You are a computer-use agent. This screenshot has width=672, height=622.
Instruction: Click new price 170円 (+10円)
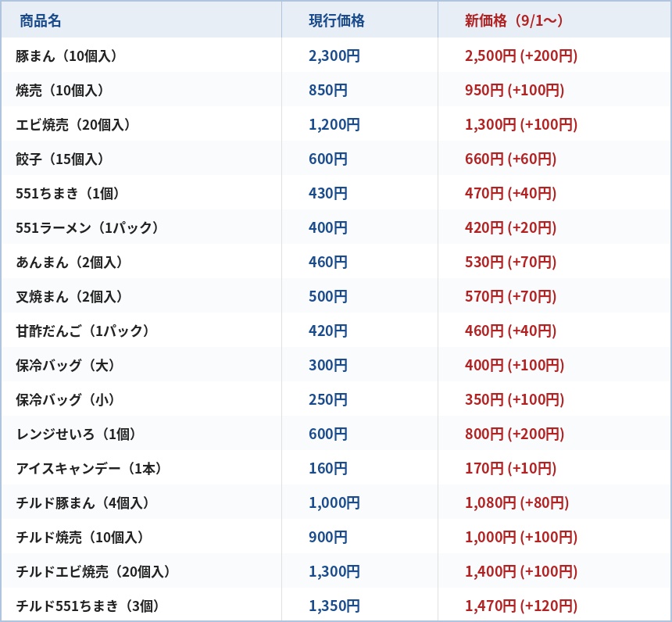pos(510,469)
